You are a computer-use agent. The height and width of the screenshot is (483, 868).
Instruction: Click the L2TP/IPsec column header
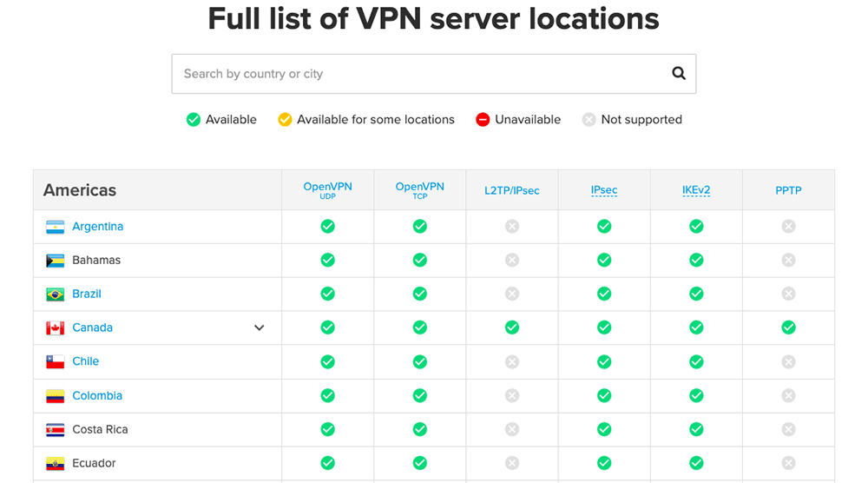(x=512, y=190)
